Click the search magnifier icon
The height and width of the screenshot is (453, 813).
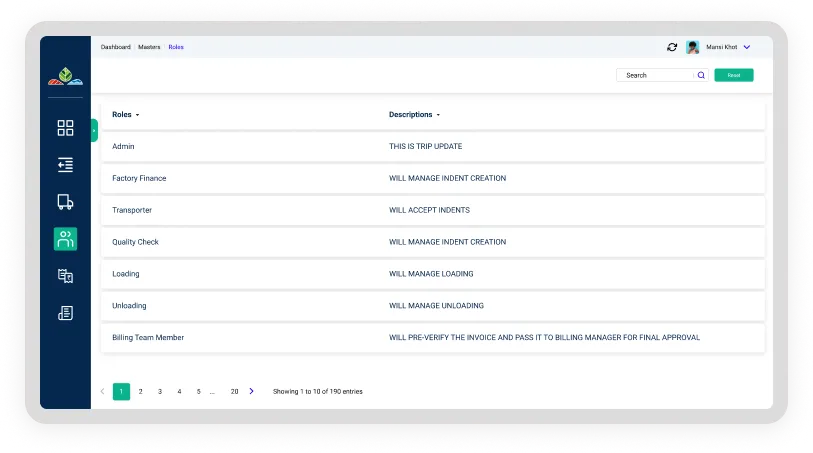[x=701, y=75]
